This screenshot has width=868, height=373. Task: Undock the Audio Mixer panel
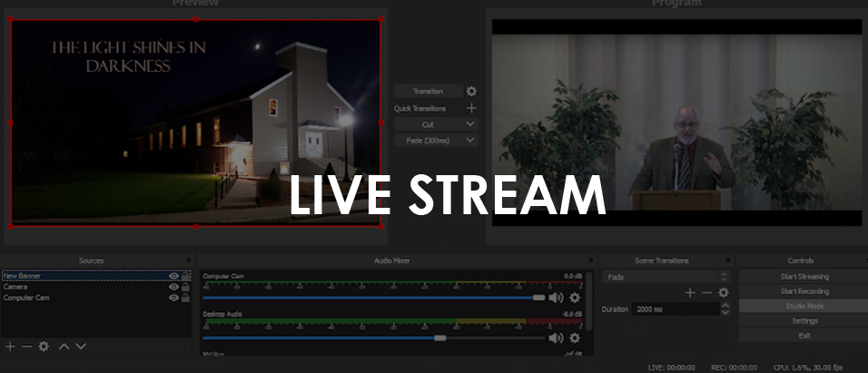(x=591, y=260)
